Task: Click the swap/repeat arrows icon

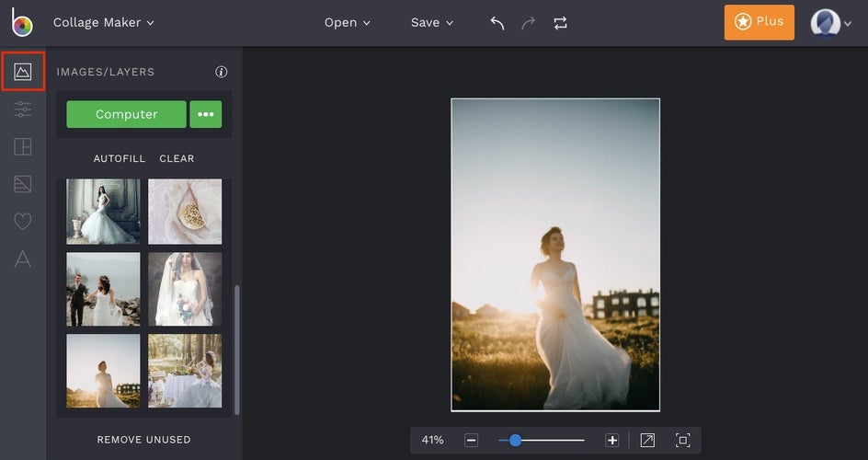Action: point(560,23)
